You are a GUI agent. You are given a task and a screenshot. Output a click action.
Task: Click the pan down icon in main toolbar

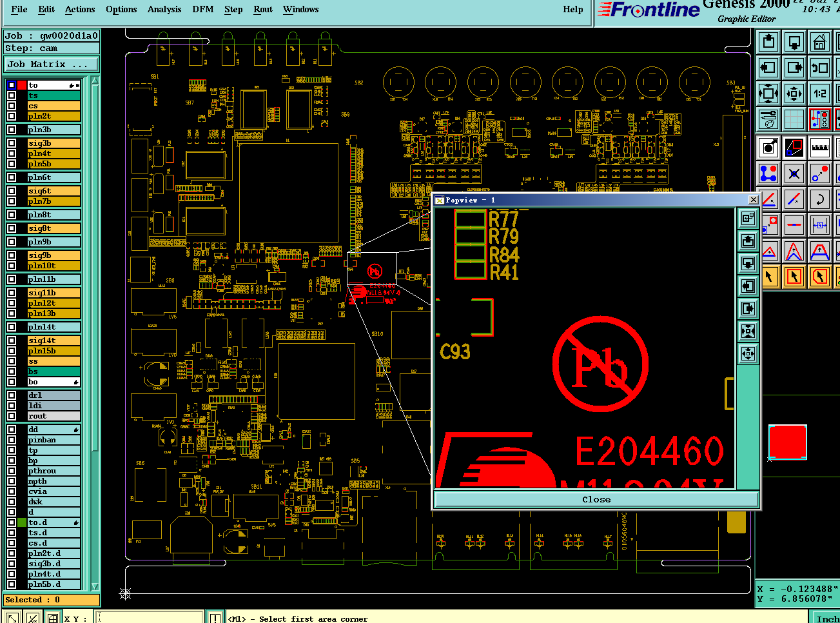click(x=794, y=43)
